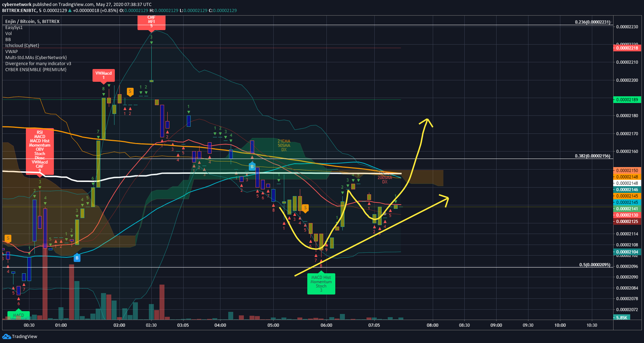Click green MACD Hist Momentum Stoch label
Viewport: 644px width, 343px height.
[x=321, y=283]
